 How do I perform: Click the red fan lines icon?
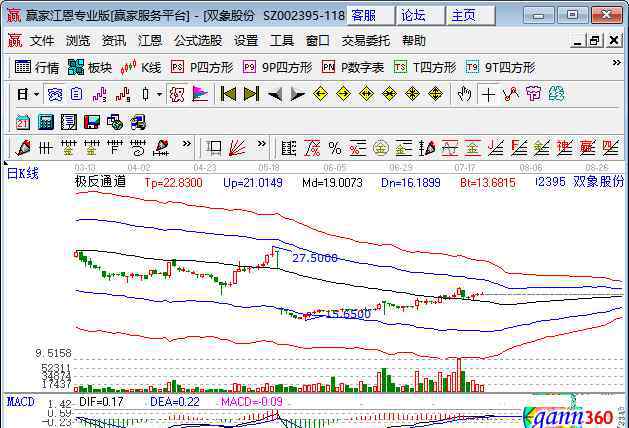coord(237,148)
